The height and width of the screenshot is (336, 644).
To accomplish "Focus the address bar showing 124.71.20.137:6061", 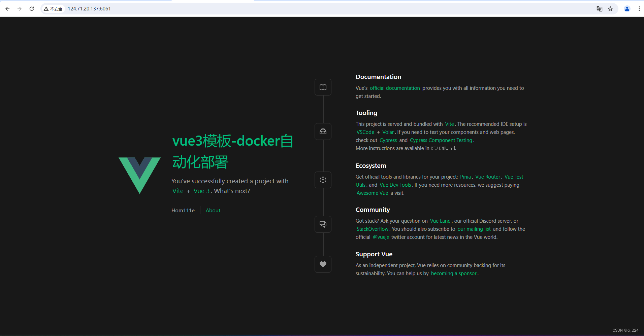I will (330, 9).
